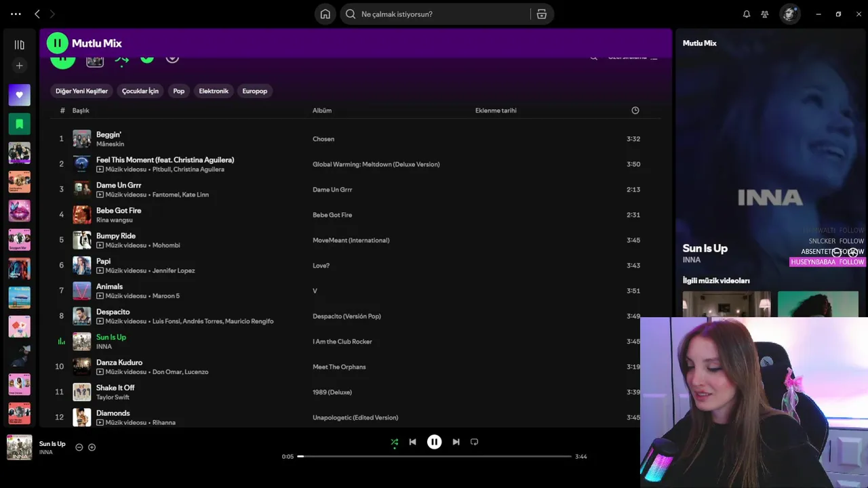Open album 'Global Warming: Meltdown (Deluxe Version)'

[x=376, y=164]
